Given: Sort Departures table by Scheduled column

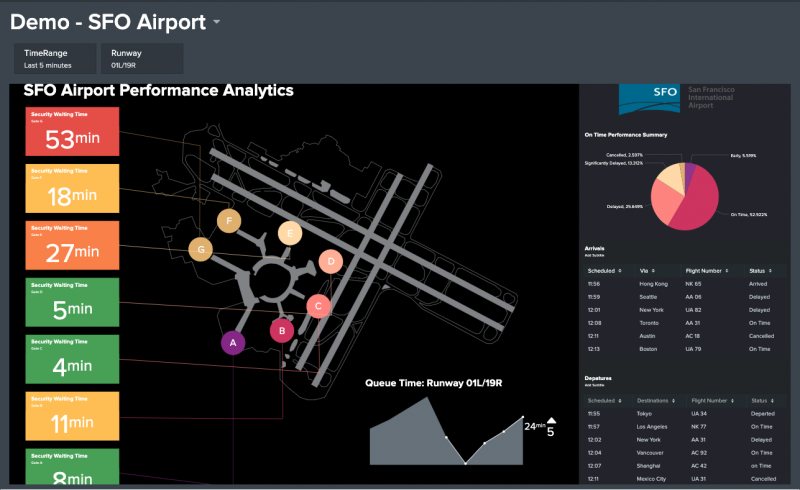Looking at the screenshot, I should [605, 401].
